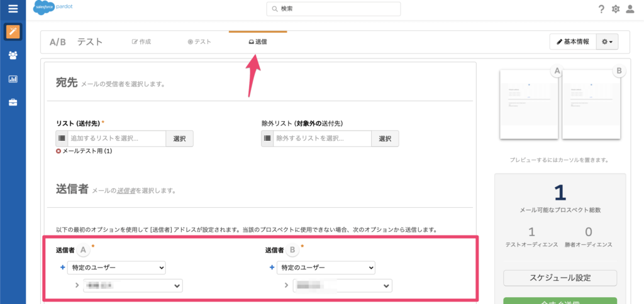The image size is (644, 304).
Task: Click the メールテスト用 (1) list entry
Action: pos(87,151)
